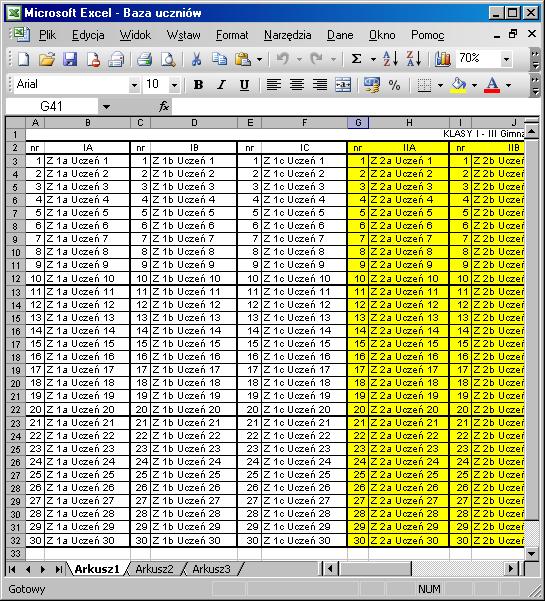Select cell 'Z 1a Uczeń 10'
The width and height of the screenshot is (545, 601).
[87, 279]
